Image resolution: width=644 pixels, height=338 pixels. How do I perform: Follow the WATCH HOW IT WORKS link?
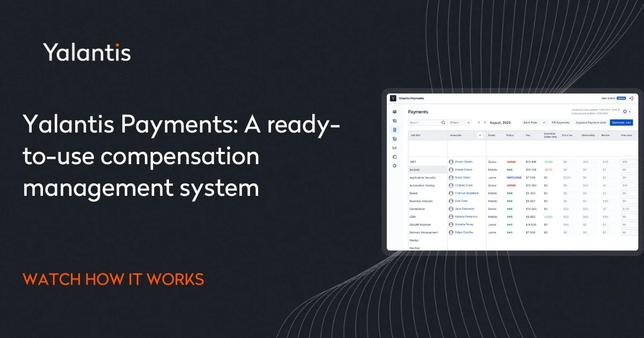[x=113, y=279]
